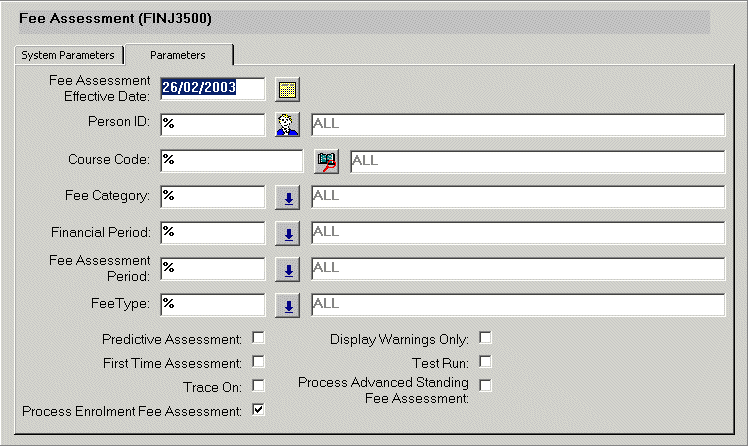
Task: Focus the Person ID input field
Action: pos(212,124)
